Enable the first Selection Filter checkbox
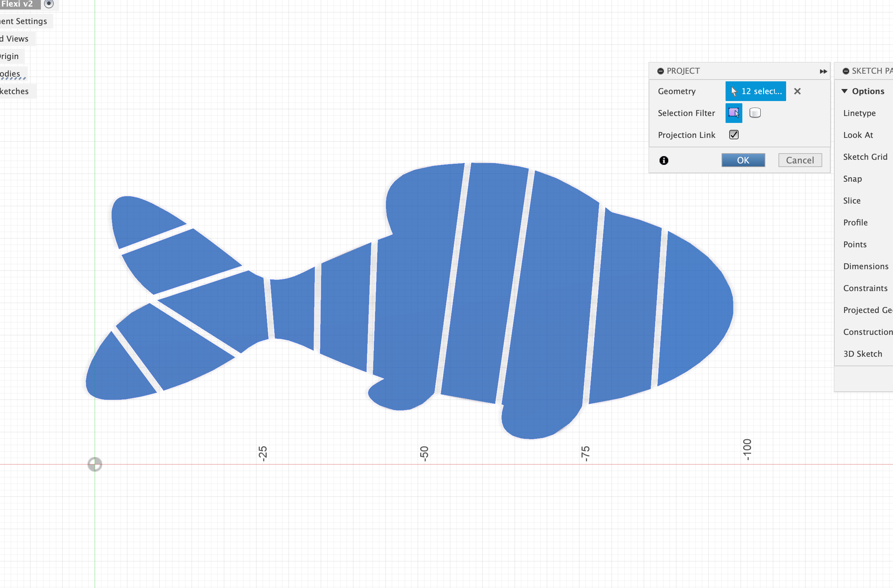Image resolution: width=893 pixels, height=588 pixels. 732,113
